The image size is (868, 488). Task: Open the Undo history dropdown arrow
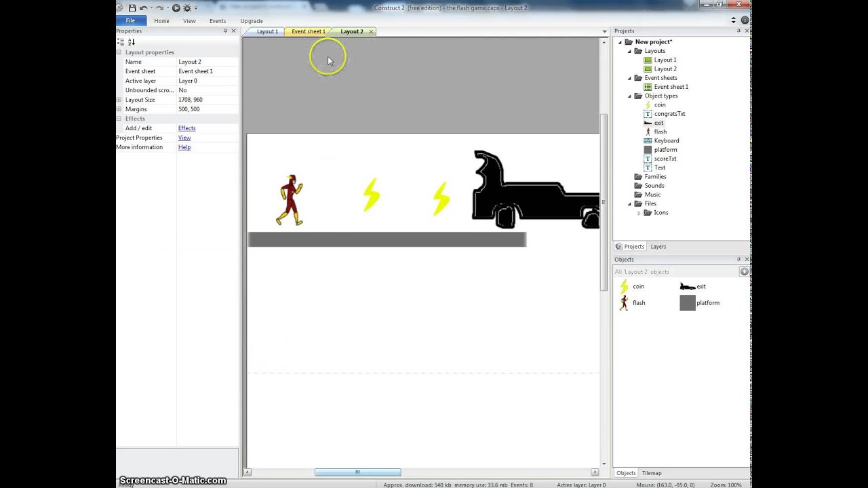(151, 8)
